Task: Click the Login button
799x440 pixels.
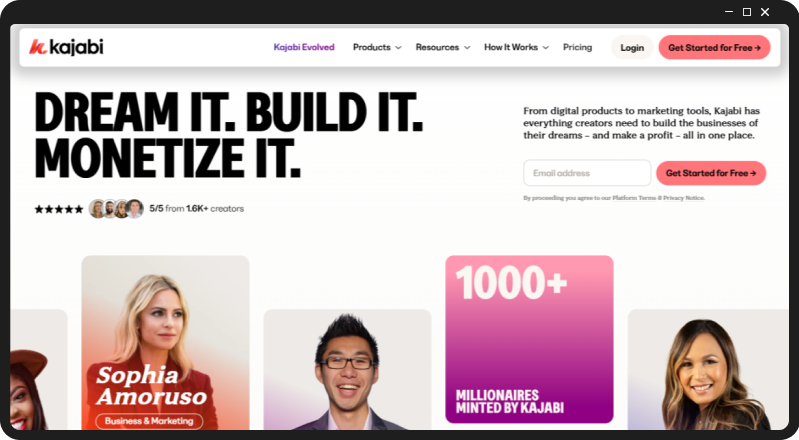Action: tap(632, 47)
